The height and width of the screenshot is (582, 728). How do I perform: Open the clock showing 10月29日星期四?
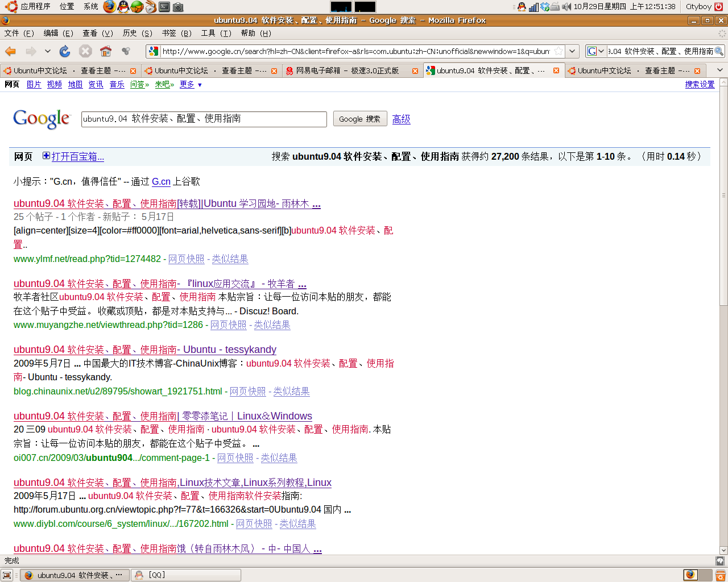point(624,7)
